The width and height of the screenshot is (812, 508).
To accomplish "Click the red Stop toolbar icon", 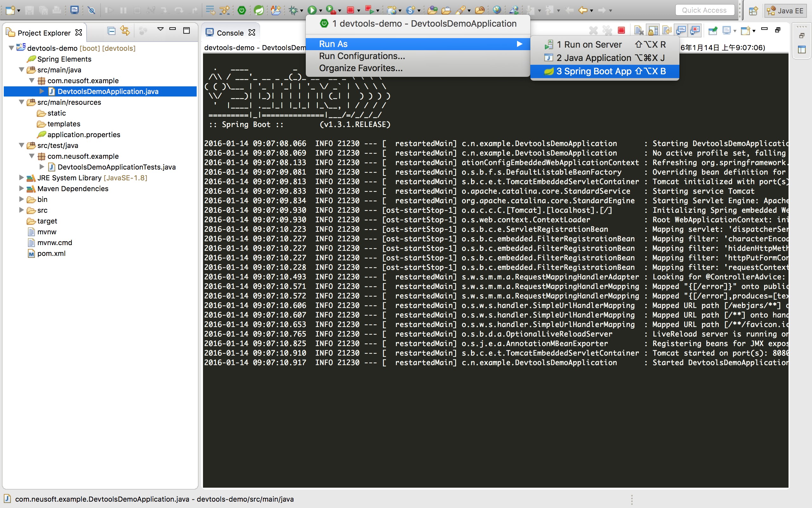I will [x=350, y=10].
